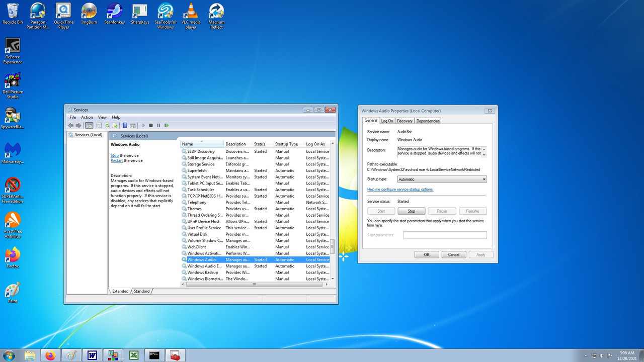Open Firefox from the taskbar
644x362 pixels.
(50, 355)
